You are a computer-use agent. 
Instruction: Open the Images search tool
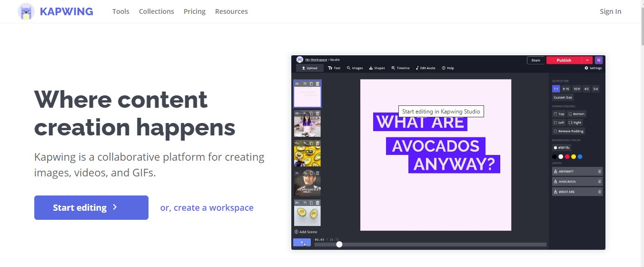(355, 68)
